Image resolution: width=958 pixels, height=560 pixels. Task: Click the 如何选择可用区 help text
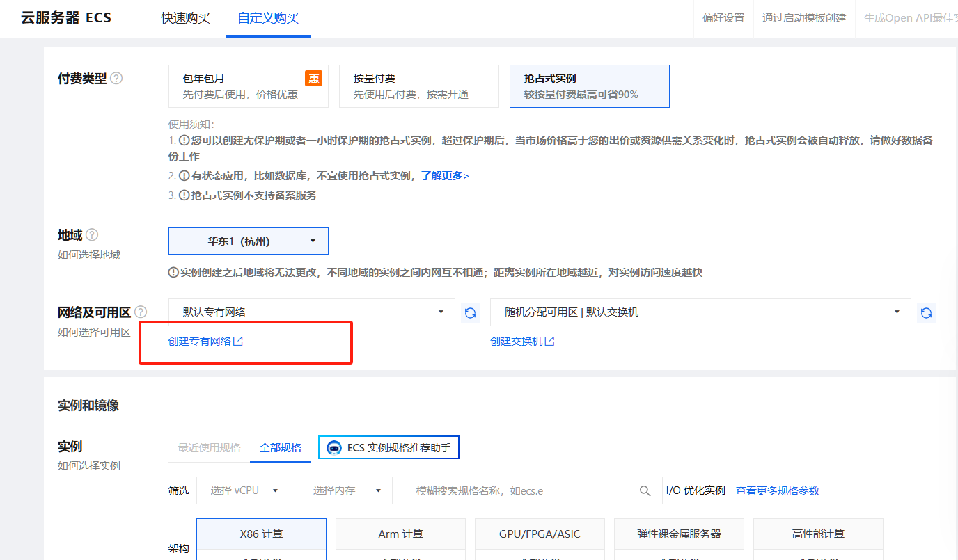tap(94, 333)
